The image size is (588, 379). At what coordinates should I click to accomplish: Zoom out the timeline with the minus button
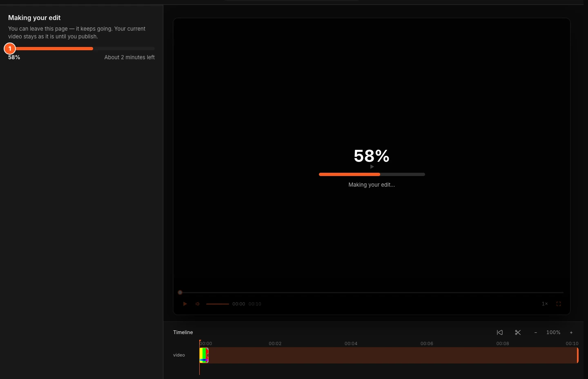[536, 332]
